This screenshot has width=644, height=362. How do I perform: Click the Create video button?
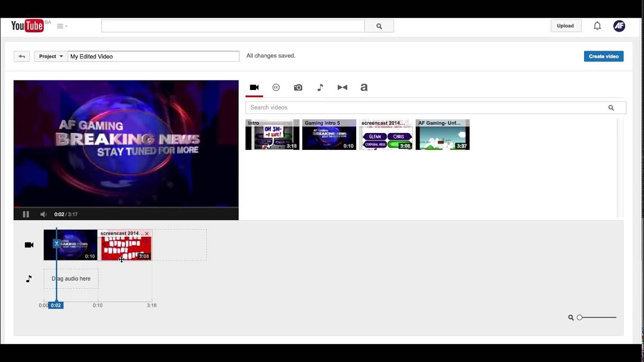604,56
